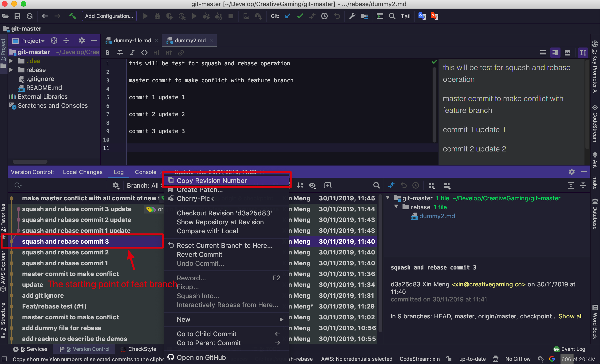Switch to the Local Changes tab

[83, 172]
